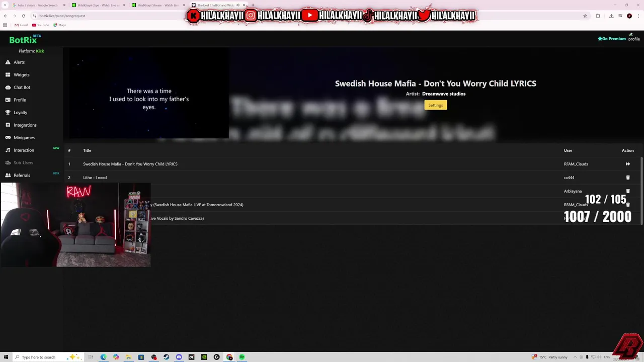Open the YouTube bookmark

[41, 25]
